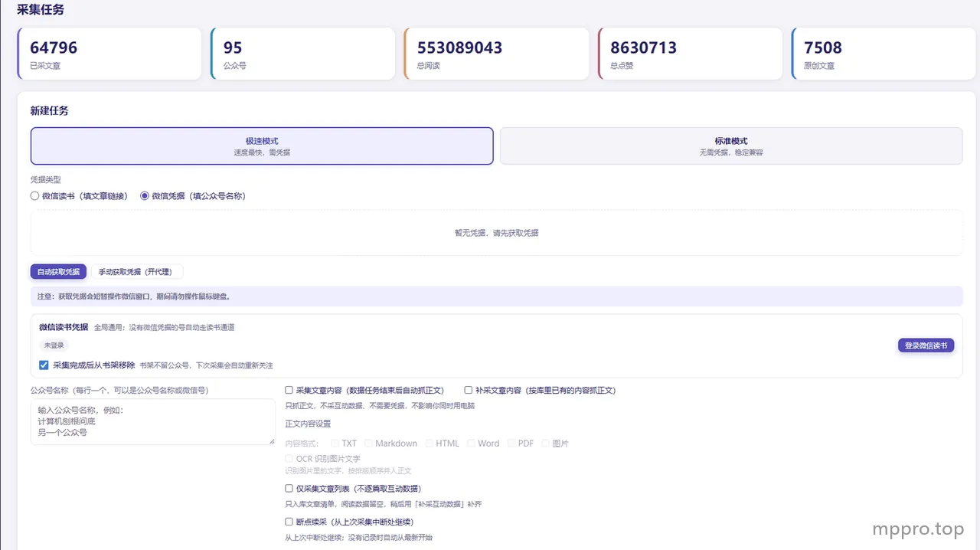This screenshot has width=980, height=550.
Task: Tick the PDF format checkbox
Action: pos(511,443)
